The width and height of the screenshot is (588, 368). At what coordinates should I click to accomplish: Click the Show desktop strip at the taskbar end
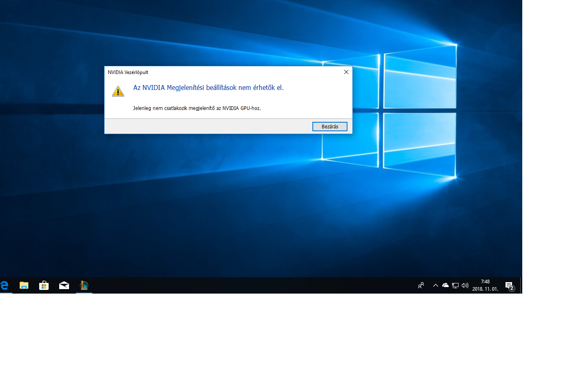(x=521, y=285)
